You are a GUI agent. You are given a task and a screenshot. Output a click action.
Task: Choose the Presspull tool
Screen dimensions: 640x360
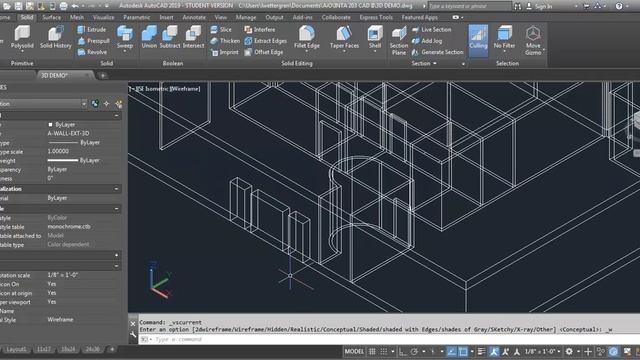click(x=93, y=41)
